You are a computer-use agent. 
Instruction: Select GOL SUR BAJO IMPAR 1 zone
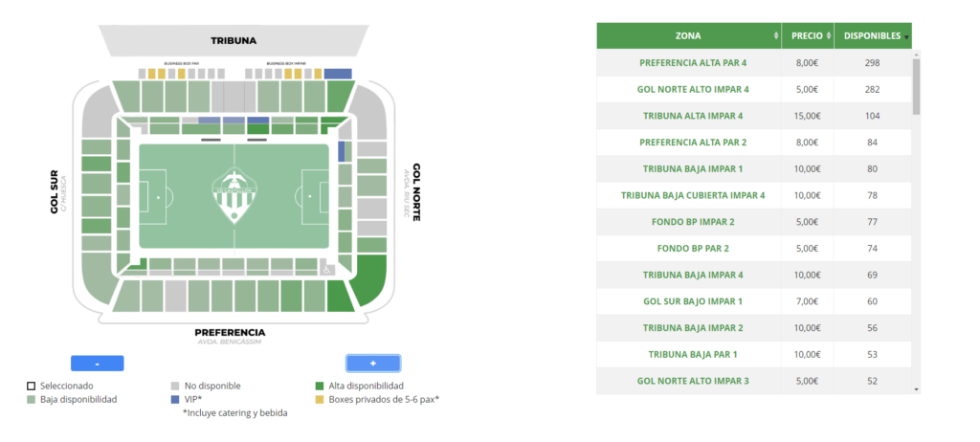[692, 301]
